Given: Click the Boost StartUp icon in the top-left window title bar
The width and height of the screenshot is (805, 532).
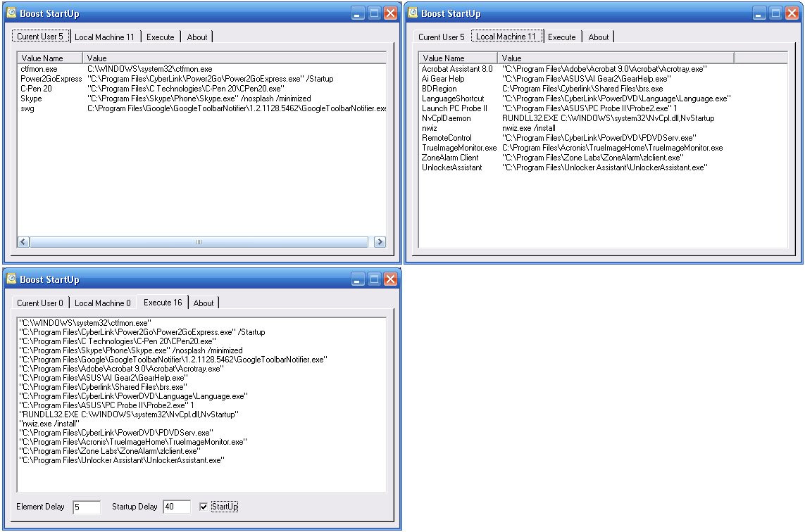Looking at the screenshot, I should click(11, 13).
